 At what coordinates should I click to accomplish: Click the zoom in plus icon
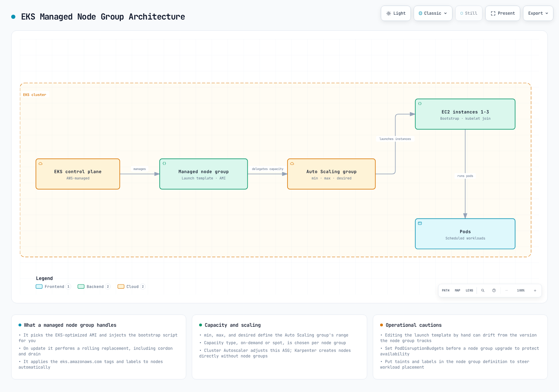point(535,290)
